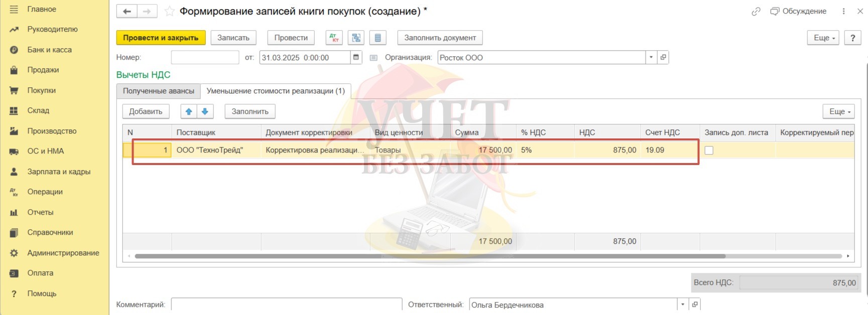The image size is (868, 315).
Task: Open Справочники books icon
Action: (14, 232)
